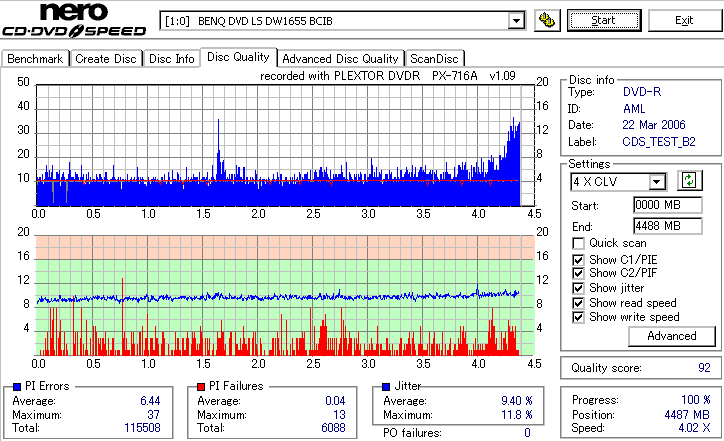Click the blue PI Errors legend square
The width and height of the screenshot is (724, 441).
[17, 387]
